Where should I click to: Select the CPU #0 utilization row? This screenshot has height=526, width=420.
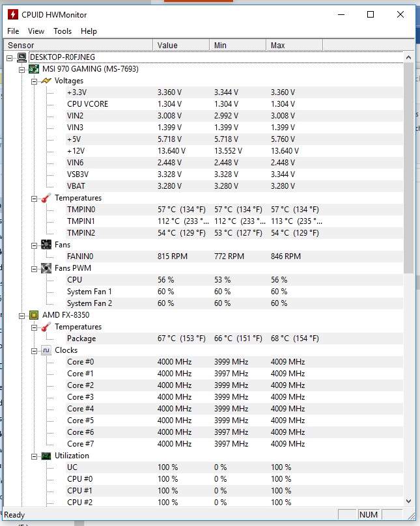(234, 479)
